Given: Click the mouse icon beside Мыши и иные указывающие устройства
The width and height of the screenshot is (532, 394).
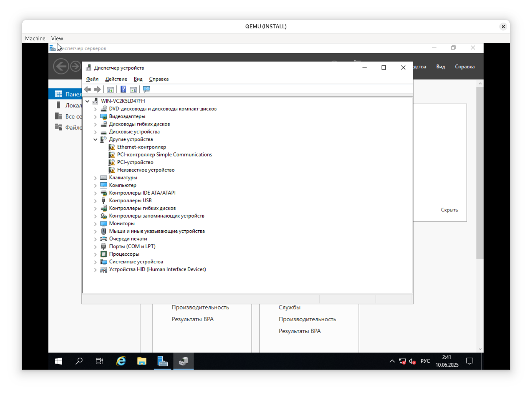Looking at the screenshot, I should 104,231.
